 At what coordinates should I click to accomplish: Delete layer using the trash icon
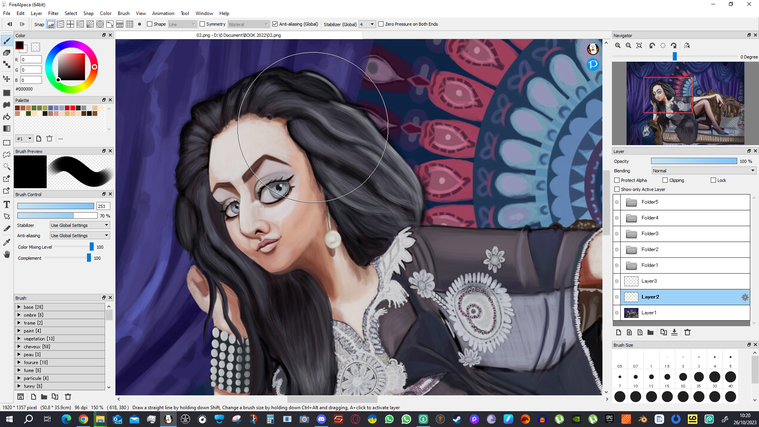(687, 332)
